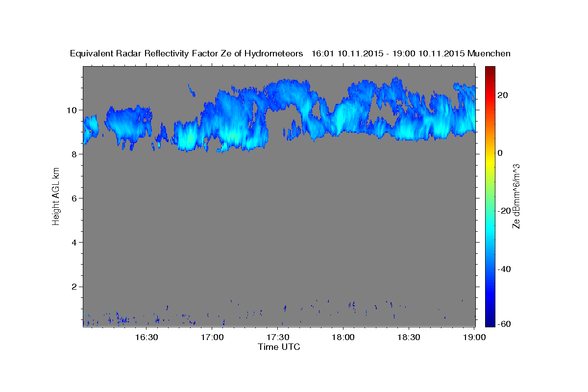The width and height of the screenshot is (588, 392).
Task: Click the '17:30' time tick label
Action: coord(277,338)
